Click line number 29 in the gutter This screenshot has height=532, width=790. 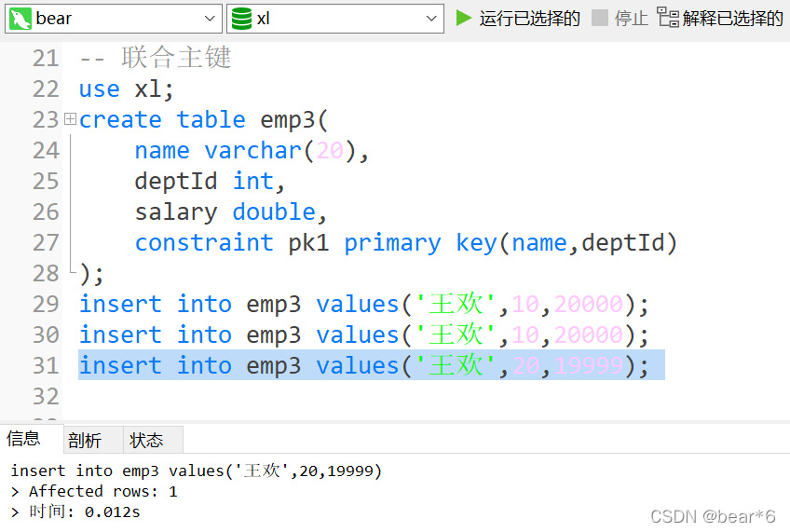point(46,305)
